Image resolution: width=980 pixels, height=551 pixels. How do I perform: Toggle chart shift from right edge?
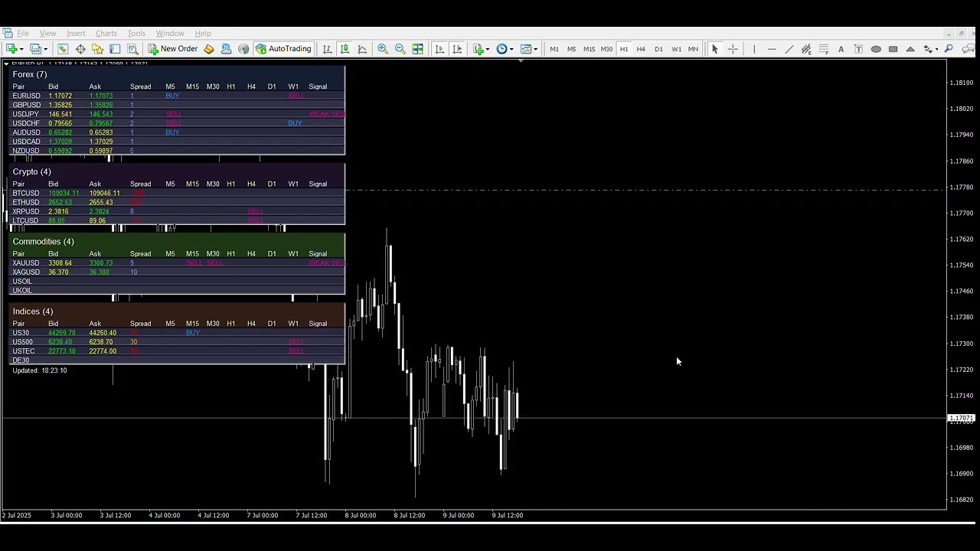(x=457, y=49)
